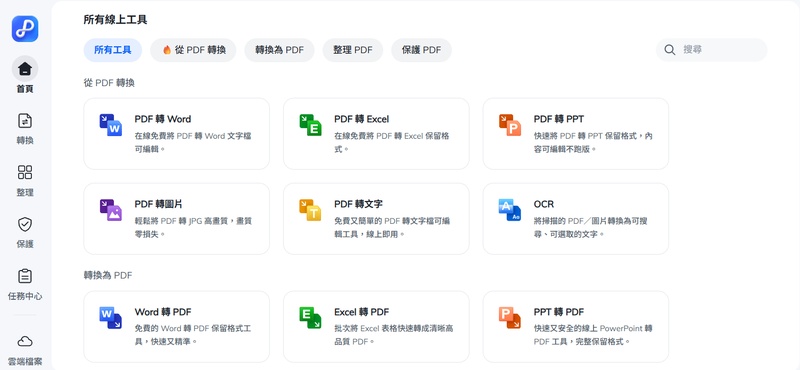Click the Excel 轉 PDF icon
The width and height of the screenshot is (800, 370).
click(x=310, y=318)
